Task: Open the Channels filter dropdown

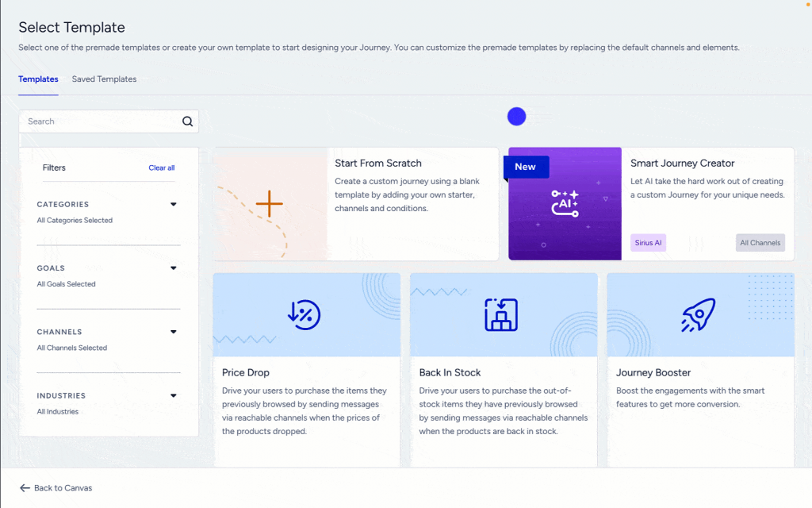Action: pyautogui.click(x=173, y=332)
